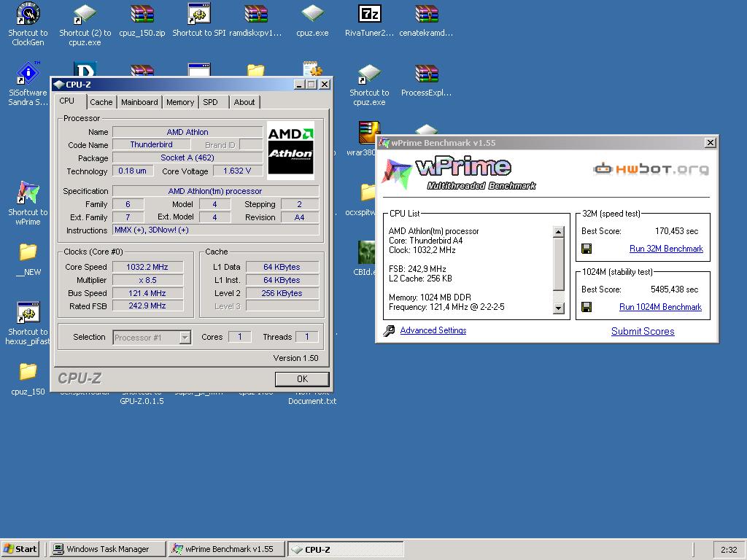The height and width of the screenshot is (560, 747).
Task: Click OK button in CPU-Z
Action: pyautogui.click(x=302, y=379)
